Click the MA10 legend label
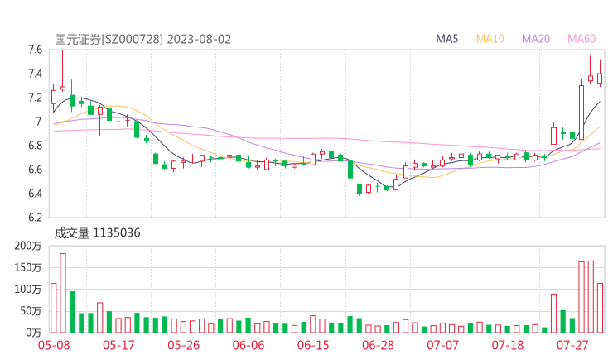 click(x=490, y=39)
